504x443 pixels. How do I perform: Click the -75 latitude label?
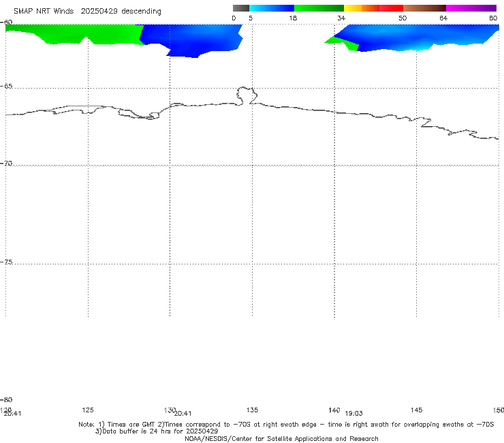click(6, 262)
